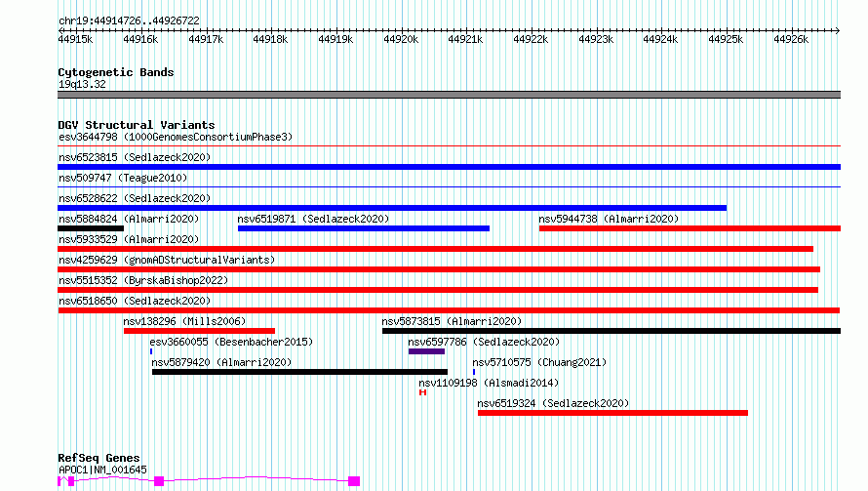
Task: Click the Cytogenetic Bands track title
Action: (116, 72)
